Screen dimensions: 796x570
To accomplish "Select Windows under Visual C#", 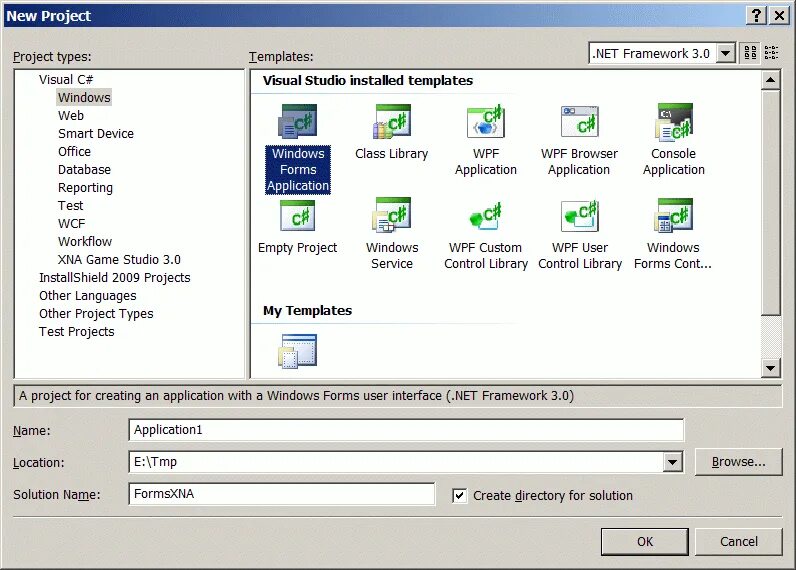I will click(84, 97).
